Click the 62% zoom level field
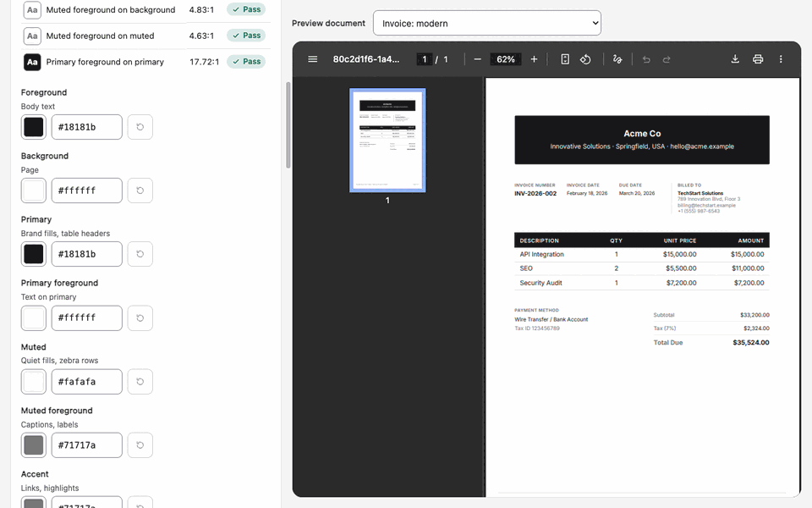This screenshot has width=812, height=508. click(506, 59)
